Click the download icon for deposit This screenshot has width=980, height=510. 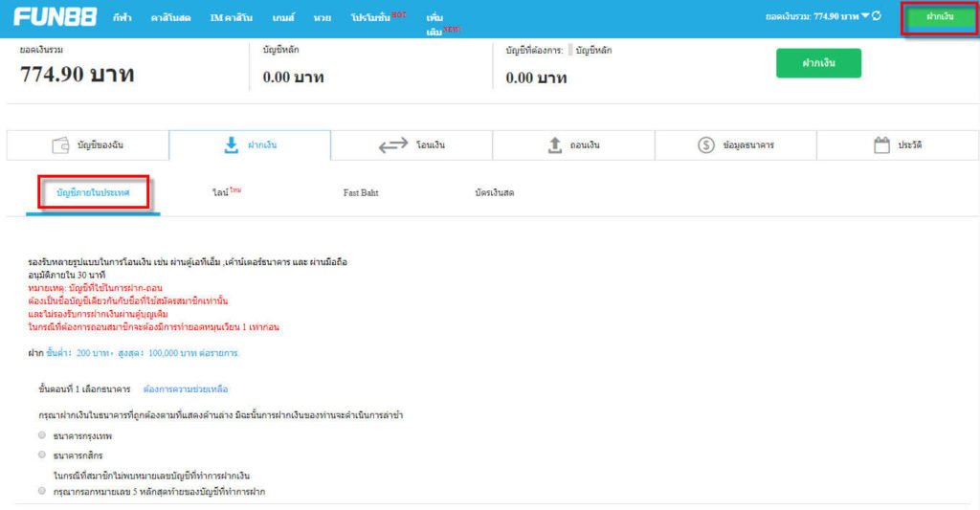point(231,145)
